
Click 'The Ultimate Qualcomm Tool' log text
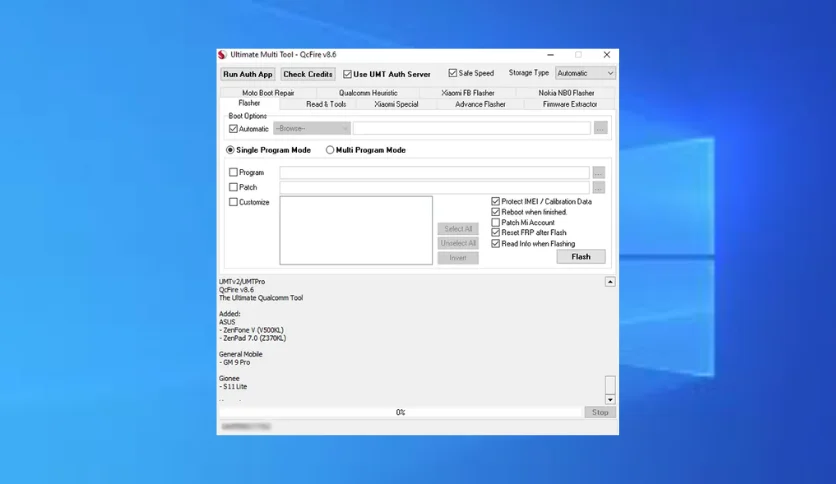261,298
